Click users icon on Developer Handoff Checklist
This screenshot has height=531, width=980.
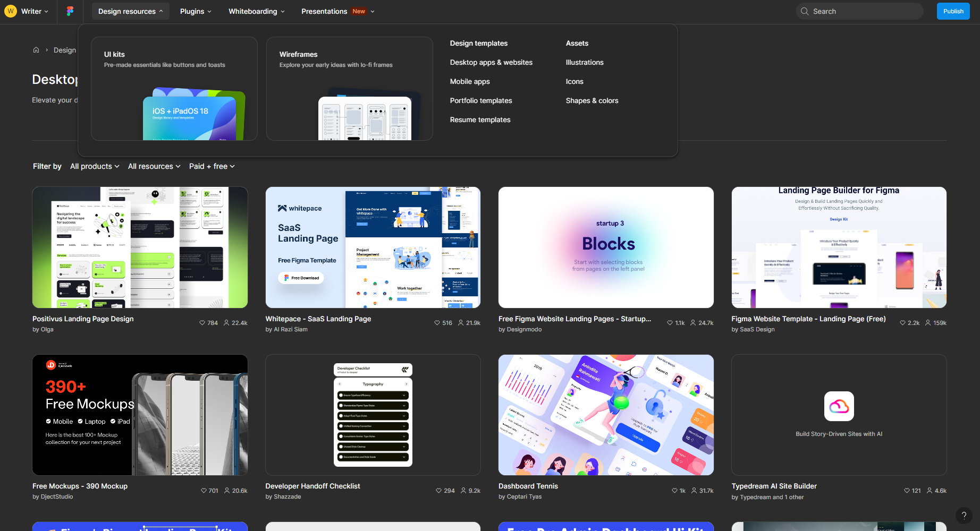463,491
